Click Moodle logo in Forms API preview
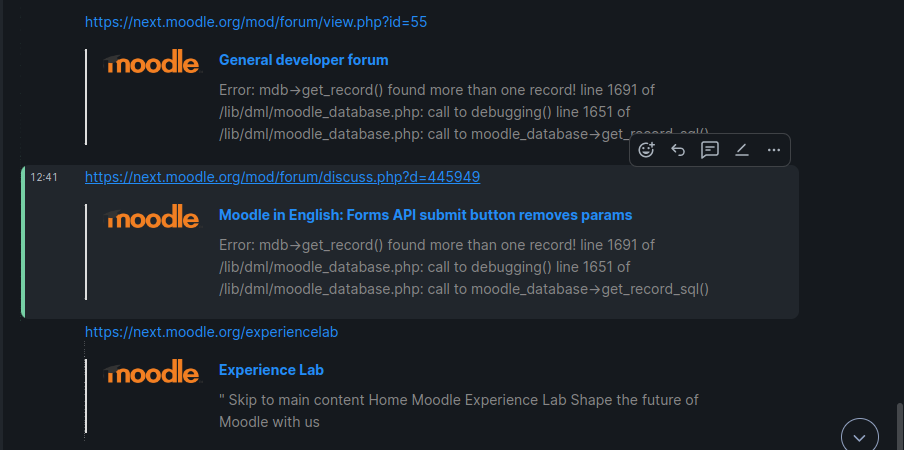Screen dimensions: 904x450 [x=152, y=216]
